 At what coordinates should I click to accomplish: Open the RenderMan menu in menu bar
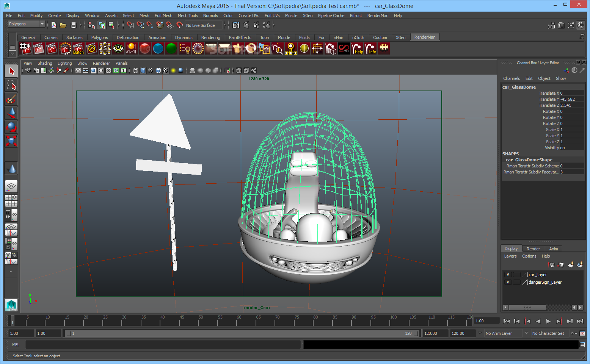378,16
